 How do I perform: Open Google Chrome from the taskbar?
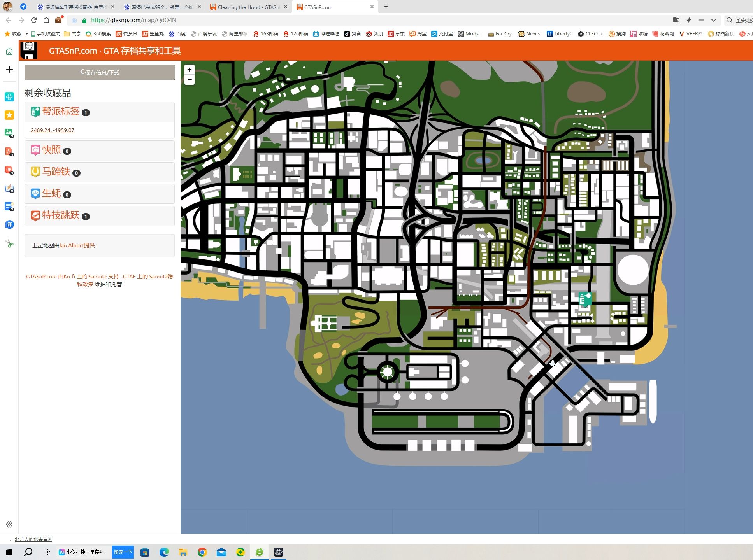click(x=202, y=552)
